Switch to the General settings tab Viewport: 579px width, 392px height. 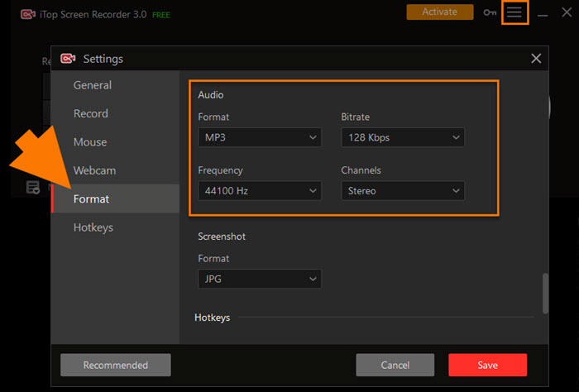point(93,85)
